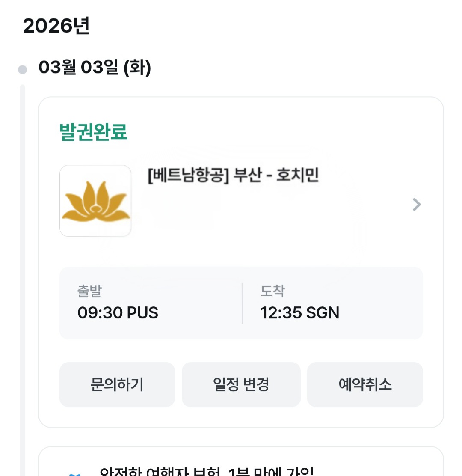Screen dimensions: 462x476
Task: Click the 출발 departure label
Action: [89, 291]
